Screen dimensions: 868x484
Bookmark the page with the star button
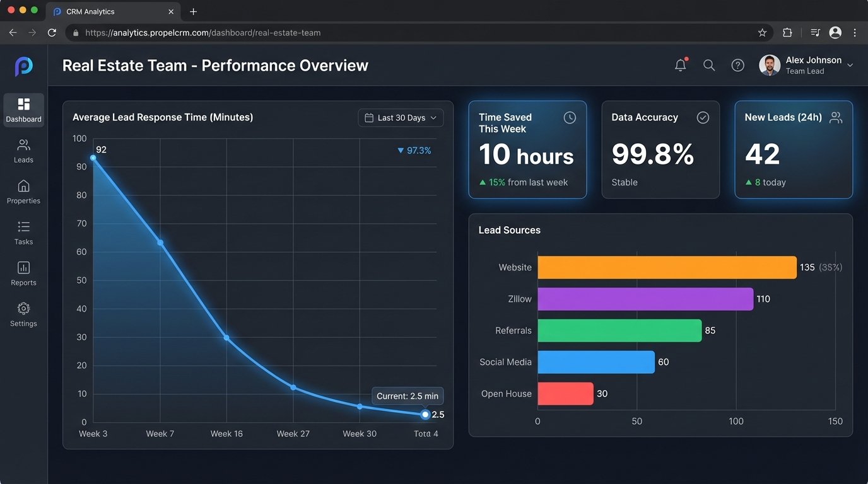762,32
